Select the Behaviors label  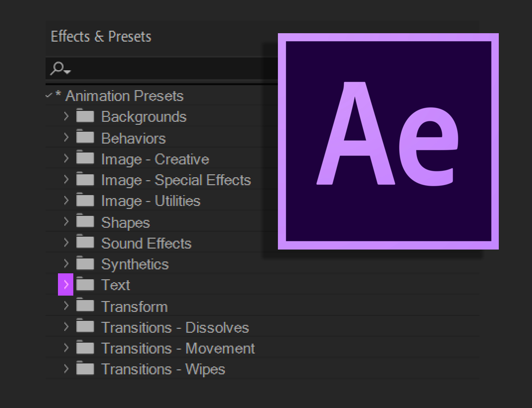pyautogui.click(x=133, y=138)
